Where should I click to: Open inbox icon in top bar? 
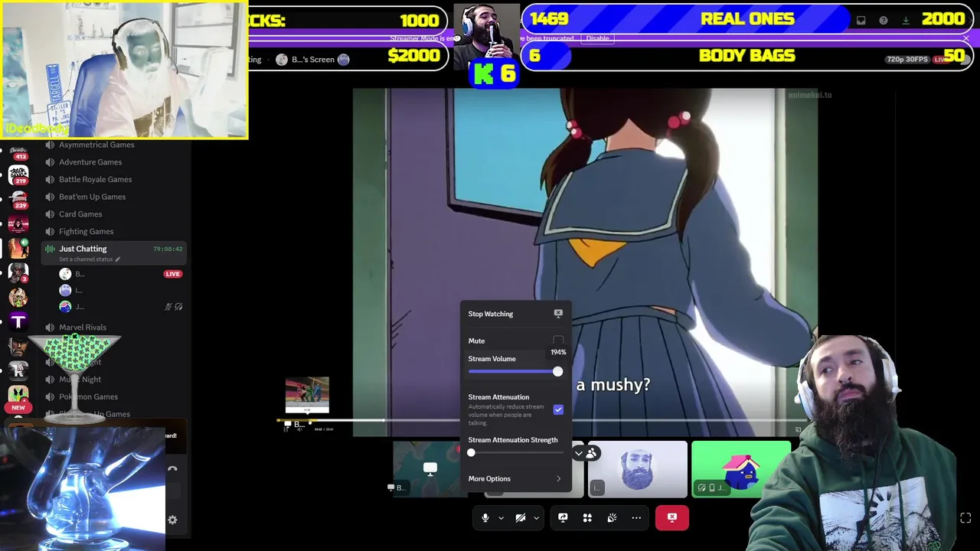[x=861, y=21]
